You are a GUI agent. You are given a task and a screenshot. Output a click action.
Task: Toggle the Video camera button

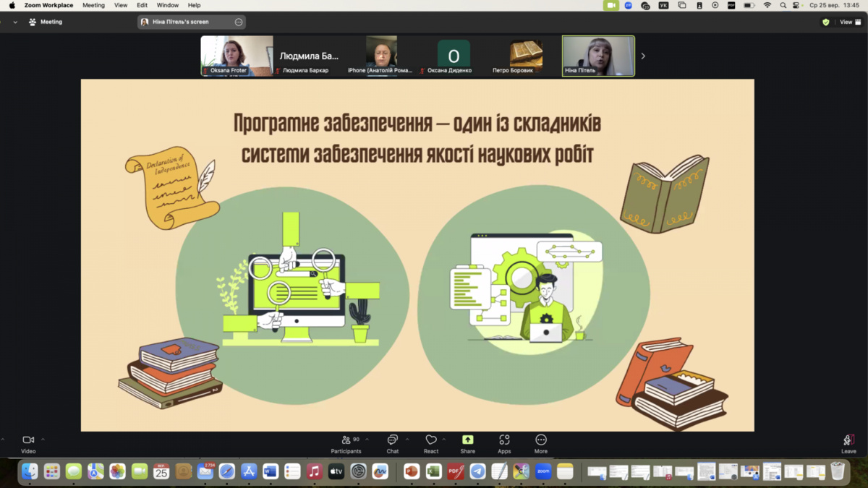point(28,444)
